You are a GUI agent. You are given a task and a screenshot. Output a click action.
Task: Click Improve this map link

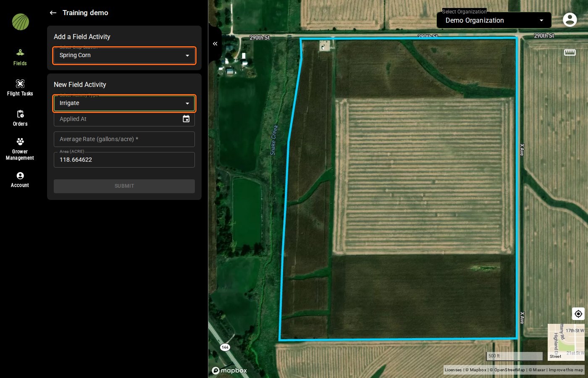tap(566, 370)
